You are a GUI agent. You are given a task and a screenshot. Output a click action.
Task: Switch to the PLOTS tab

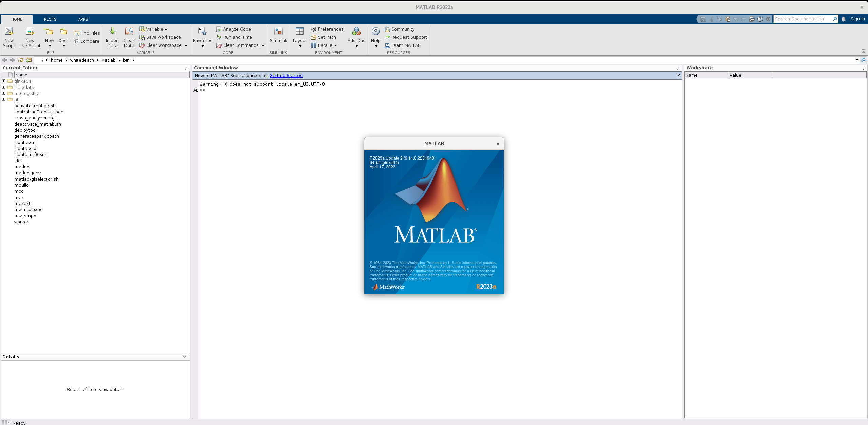point(50,19)
